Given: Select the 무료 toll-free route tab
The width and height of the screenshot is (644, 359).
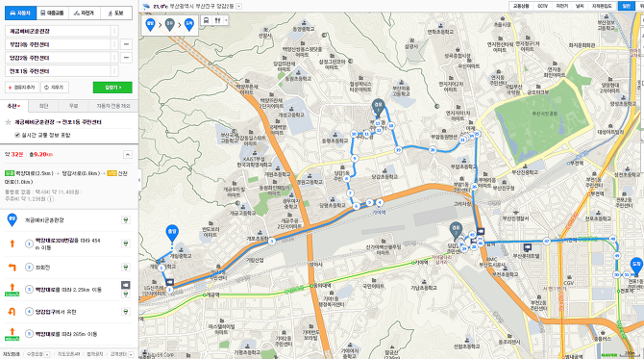Looking at the screenshot, I should [73, 106].
